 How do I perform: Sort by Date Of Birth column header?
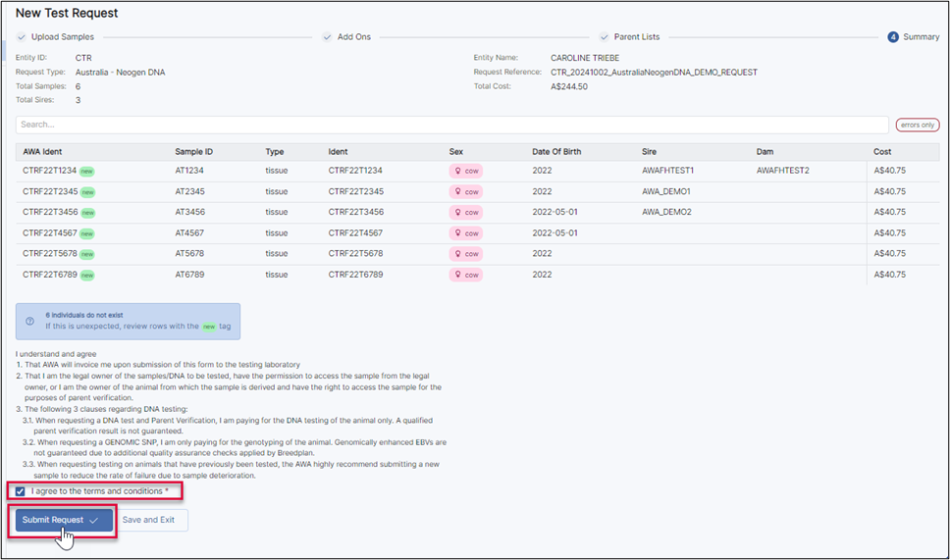click(556, 152)
